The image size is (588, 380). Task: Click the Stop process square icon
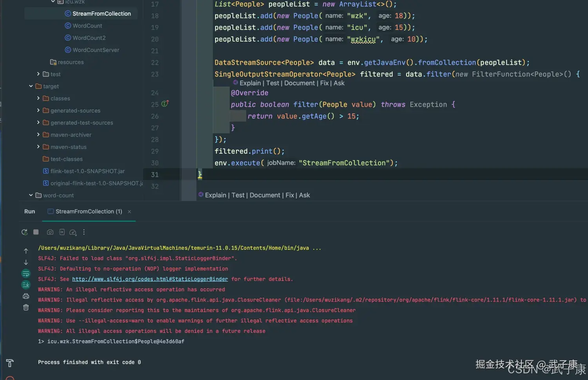pyautogui.click(x=36, y=232)
